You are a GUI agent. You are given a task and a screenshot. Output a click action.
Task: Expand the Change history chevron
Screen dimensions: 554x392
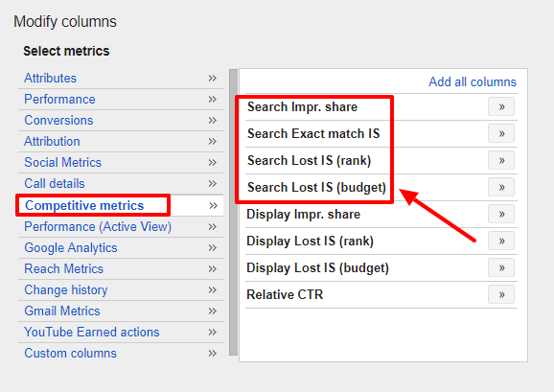pyautogui.click(x=213, y=290)
